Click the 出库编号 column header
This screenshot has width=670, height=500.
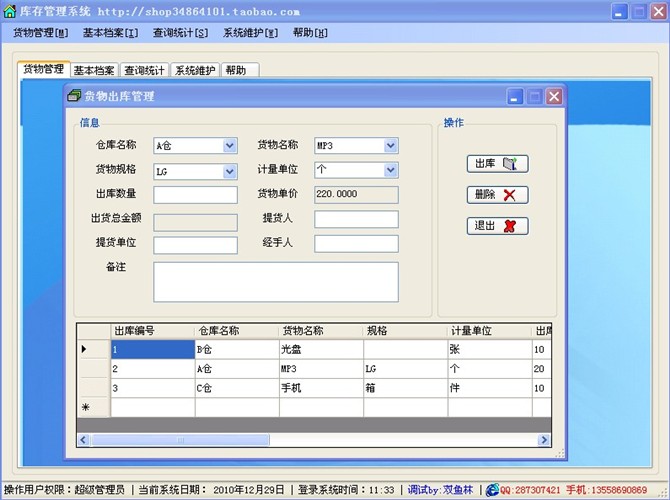point(153,331)
